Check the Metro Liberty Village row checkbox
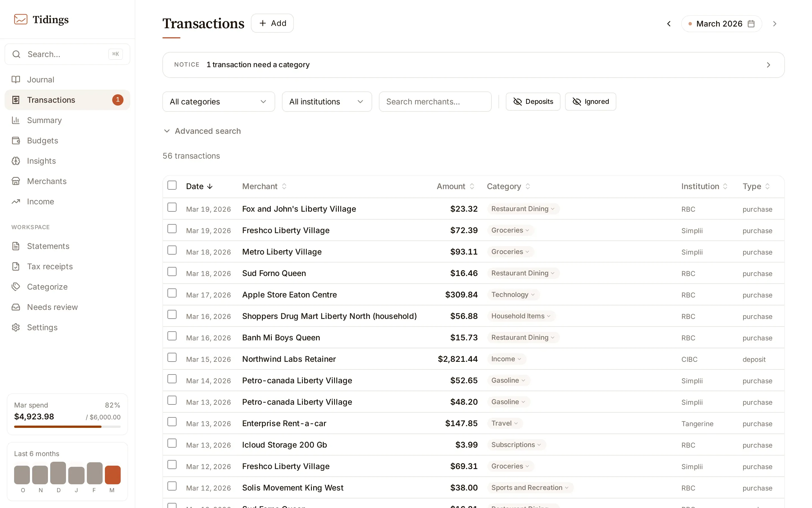This screenshot has width=812, height=508. click(x=172, y=250)
